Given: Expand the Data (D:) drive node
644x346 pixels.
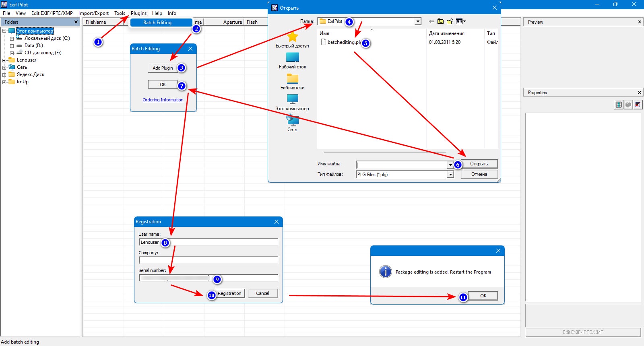Looking at the screenshot, I should tap(12, 46).
